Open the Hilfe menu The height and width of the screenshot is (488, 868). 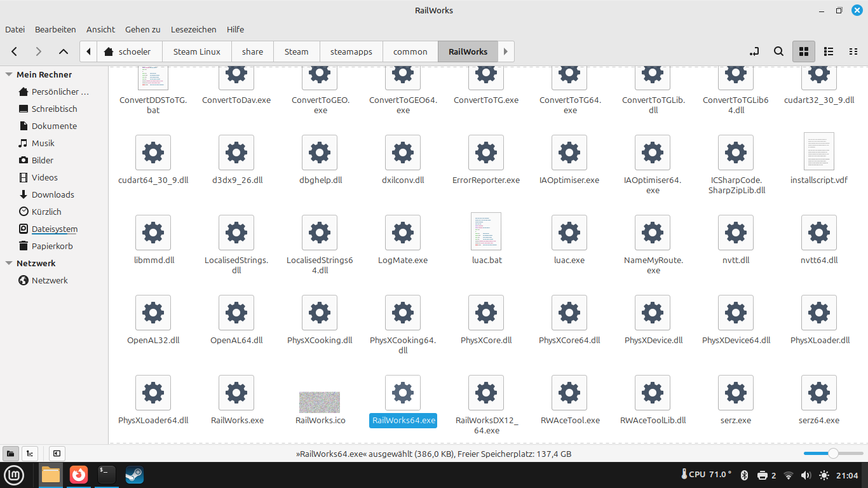[235, 29]
